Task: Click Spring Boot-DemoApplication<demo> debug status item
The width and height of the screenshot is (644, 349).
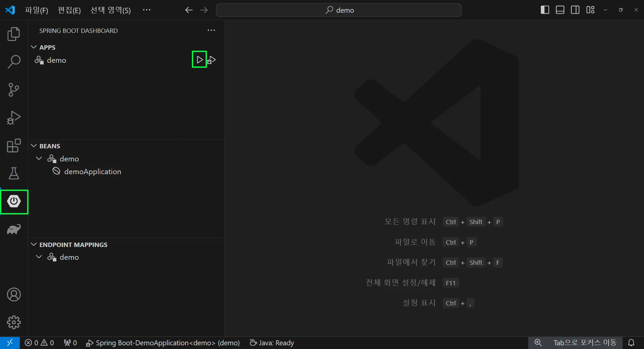Action: (163, 343)
